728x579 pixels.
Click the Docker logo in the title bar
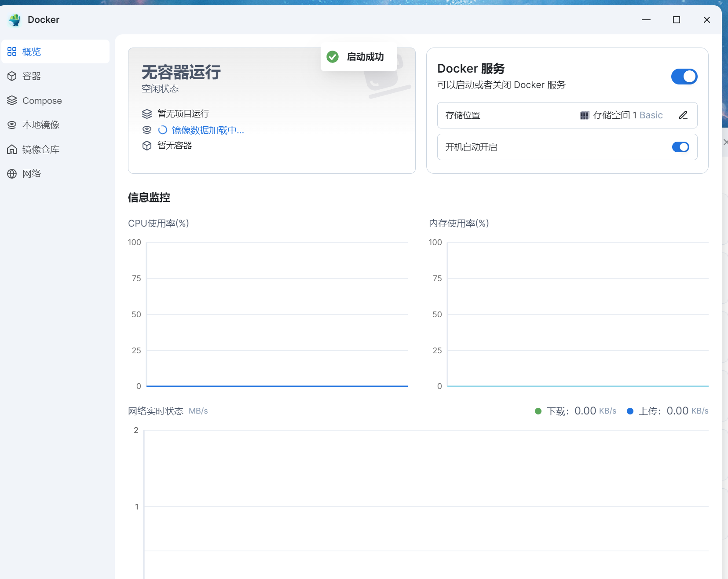(15, 19)
